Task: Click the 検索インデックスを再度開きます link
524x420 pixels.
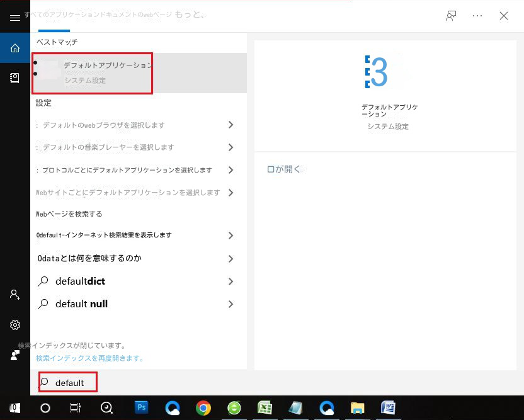Action: [x=89, y=358]
